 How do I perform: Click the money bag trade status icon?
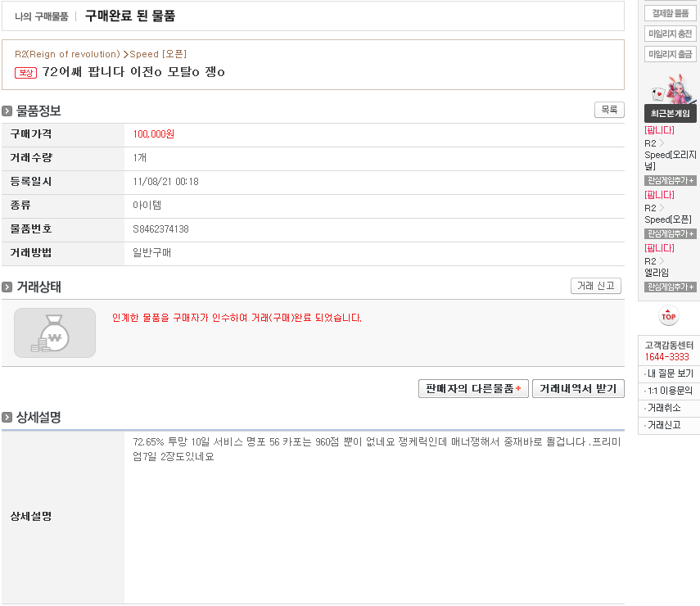point(55,332)
